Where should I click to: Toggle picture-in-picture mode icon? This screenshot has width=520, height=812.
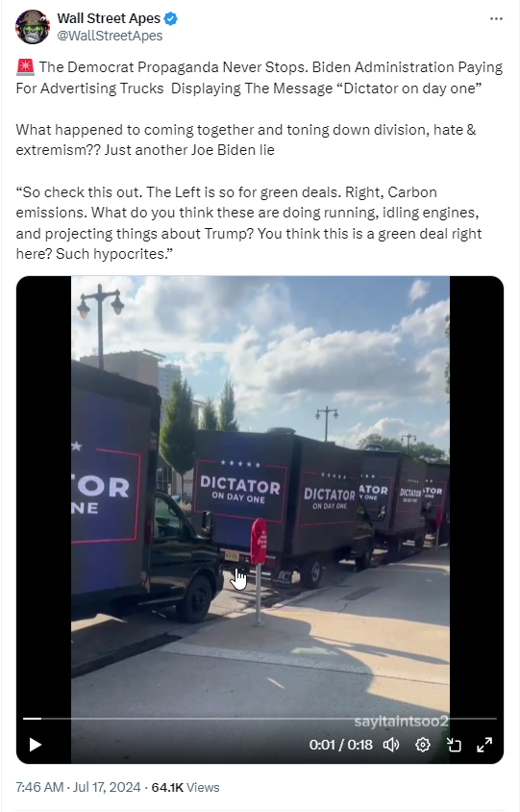click(x=454, y=745)
